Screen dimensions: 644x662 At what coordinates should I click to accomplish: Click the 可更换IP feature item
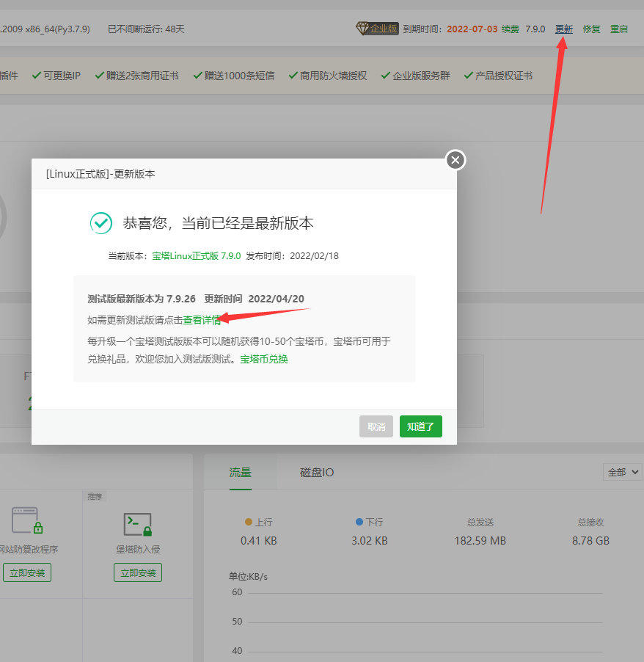point(56,76)
